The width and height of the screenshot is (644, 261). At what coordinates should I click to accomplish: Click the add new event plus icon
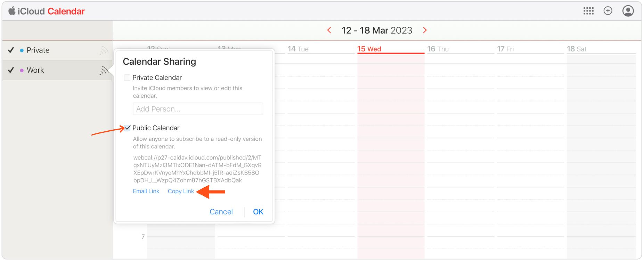[x=608, y=11]
